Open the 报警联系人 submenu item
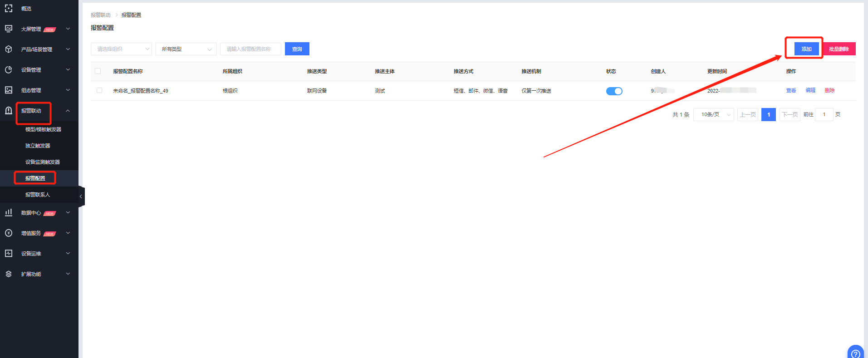Screen dimensions: 868x358 (x=38, y=195)
